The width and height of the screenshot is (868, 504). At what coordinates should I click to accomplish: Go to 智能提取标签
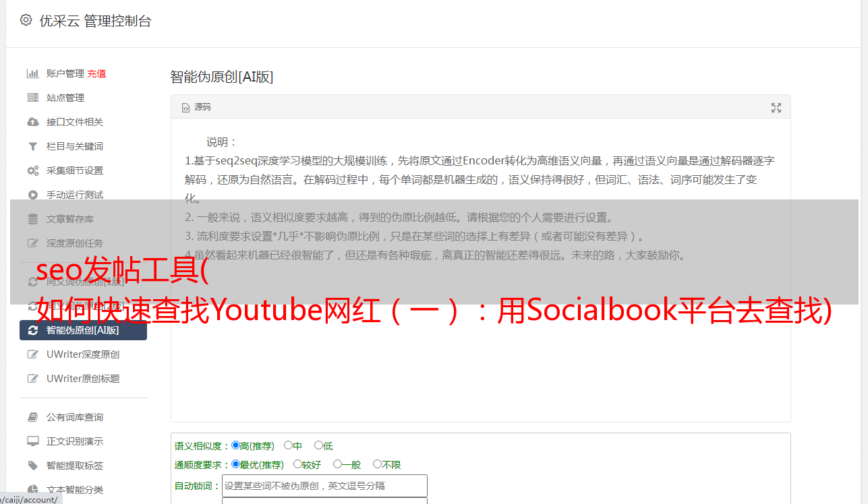pos(75,466)
